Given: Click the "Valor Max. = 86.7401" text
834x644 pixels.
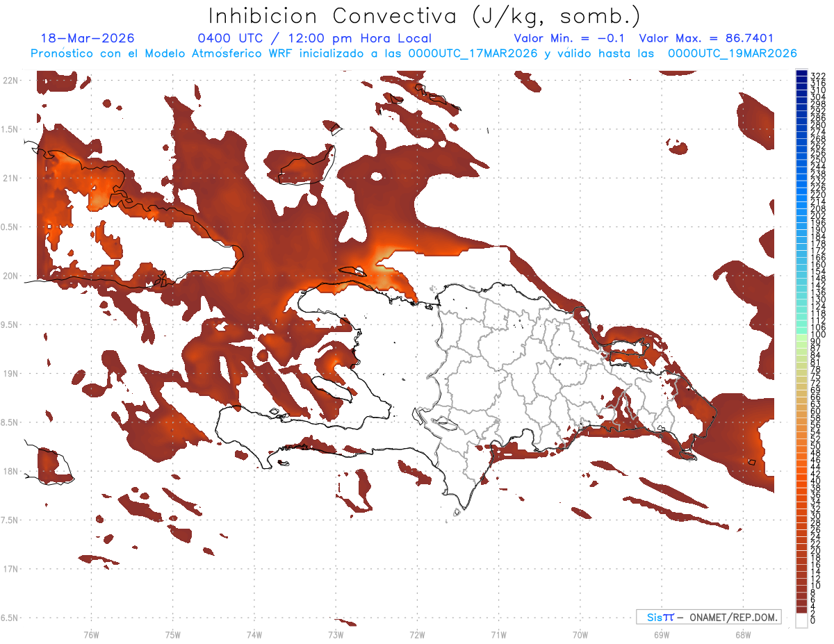Looking at the screenshot, I should [706, 38].
